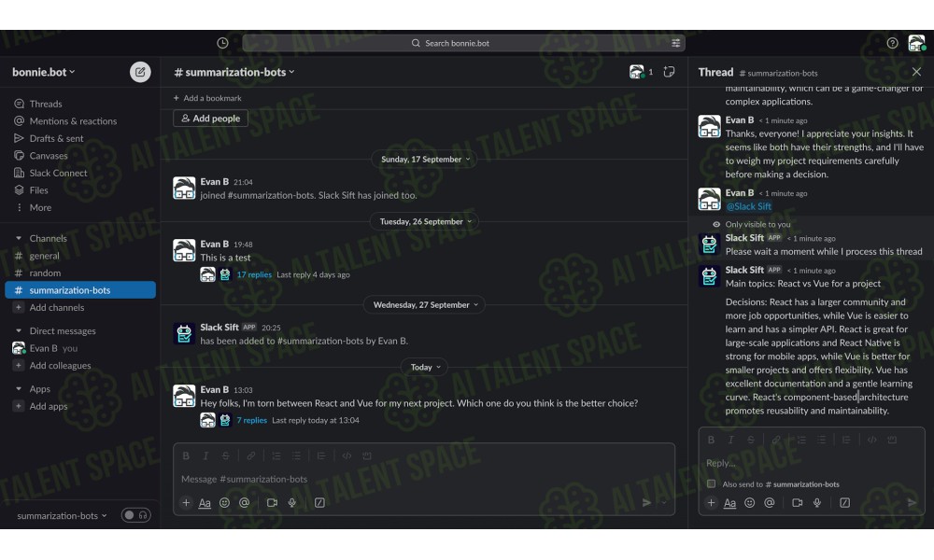
Task: Mention someone in main composer
Action: click(244, 503)
